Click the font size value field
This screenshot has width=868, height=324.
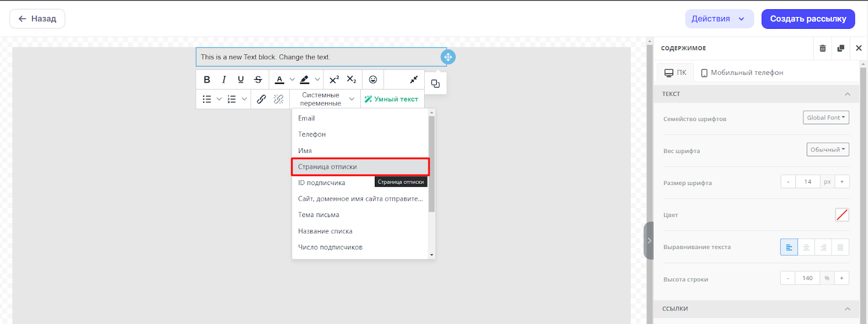pyautogui.click(x=808, y=182)
